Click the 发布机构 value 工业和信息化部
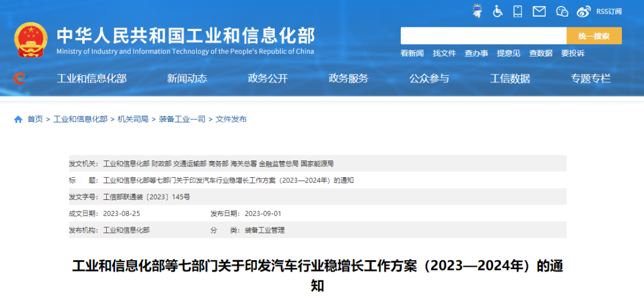Image resolution: width=644 pixels, height=299 pixels. pyautogui.click(x=126, y=230)
